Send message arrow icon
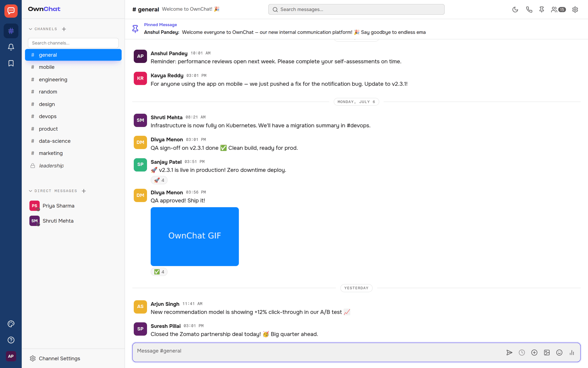The width and height of the screenshot is (588, 368). (509, 353)
